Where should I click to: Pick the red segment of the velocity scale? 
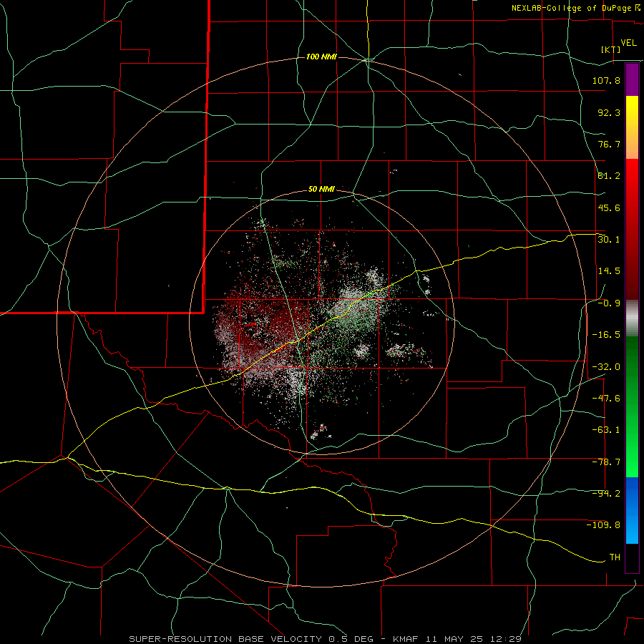(632, 229)
